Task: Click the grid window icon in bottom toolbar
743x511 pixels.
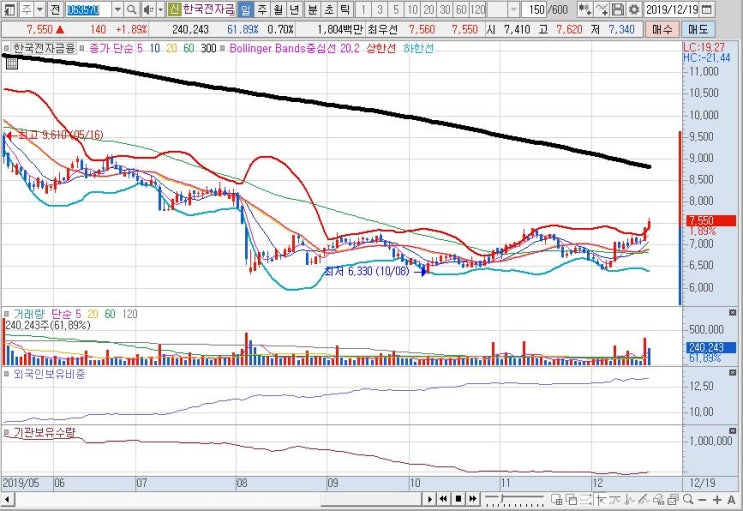Action: click(557, 500)
